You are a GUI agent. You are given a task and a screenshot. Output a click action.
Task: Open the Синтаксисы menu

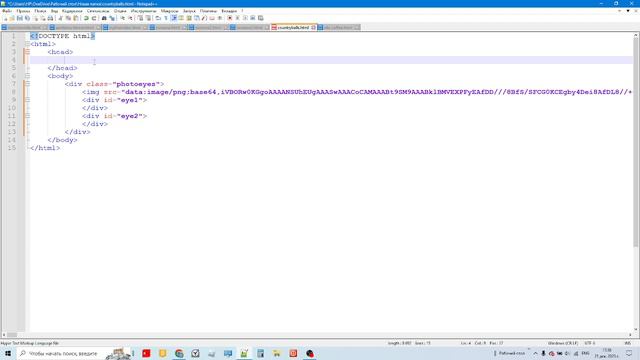click(x=98, y=11)
